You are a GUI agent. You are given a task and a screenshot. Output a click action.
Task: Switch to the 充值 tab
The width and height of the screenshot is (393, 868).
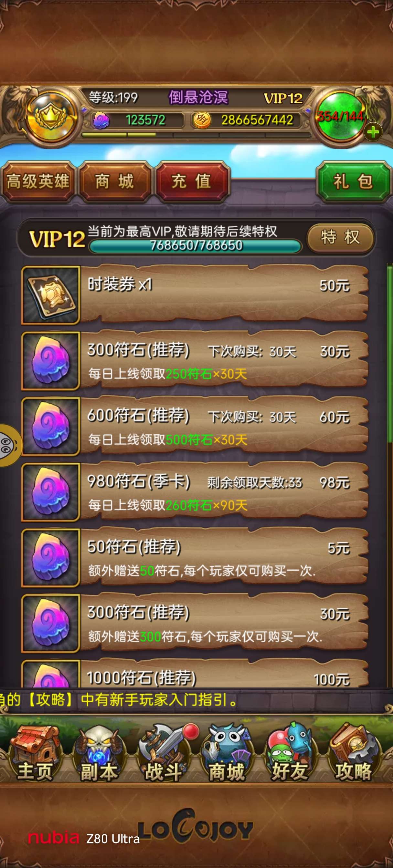click(192, 181)
